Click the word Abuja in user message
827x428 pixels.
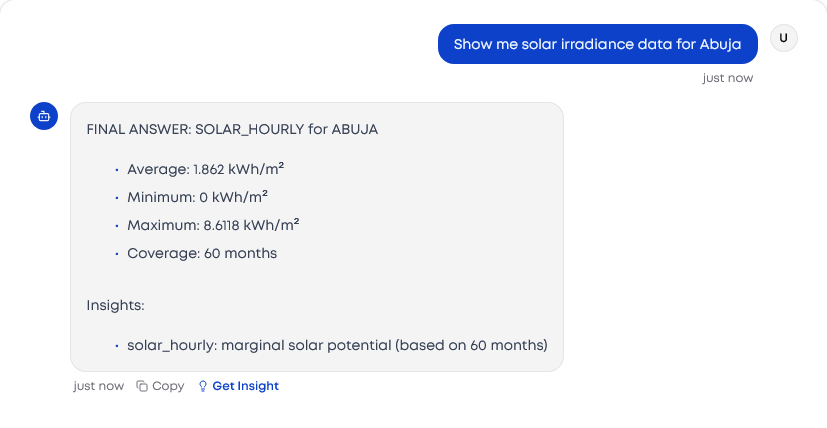[721, 44]
